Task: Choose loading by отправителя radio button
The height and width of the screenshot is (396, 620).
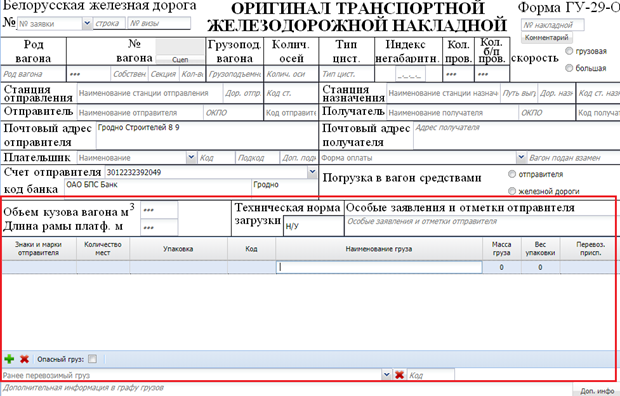Action: (512, 174)
